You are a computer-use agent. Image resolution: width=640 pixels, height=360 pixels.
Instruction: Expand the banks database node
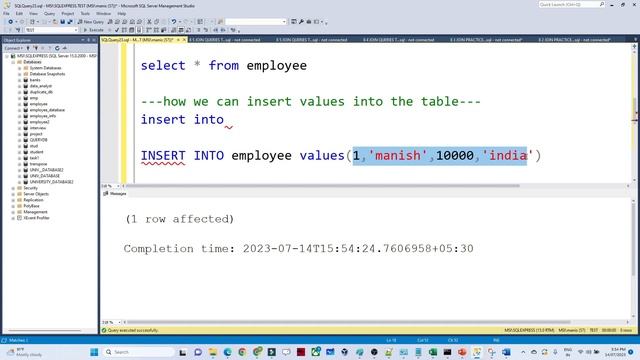click(x=20, y=80)
